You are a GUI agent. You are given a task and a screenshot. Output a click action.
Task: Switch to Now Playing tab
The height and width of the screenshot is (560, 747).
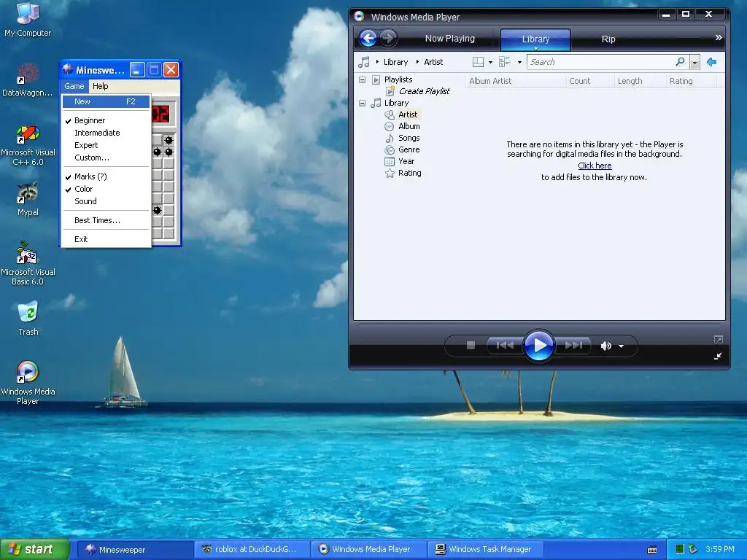tap(449, 39)
